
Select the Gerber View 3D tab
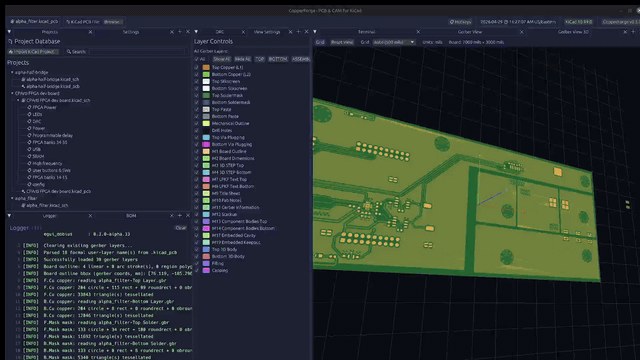pos(573,32)
